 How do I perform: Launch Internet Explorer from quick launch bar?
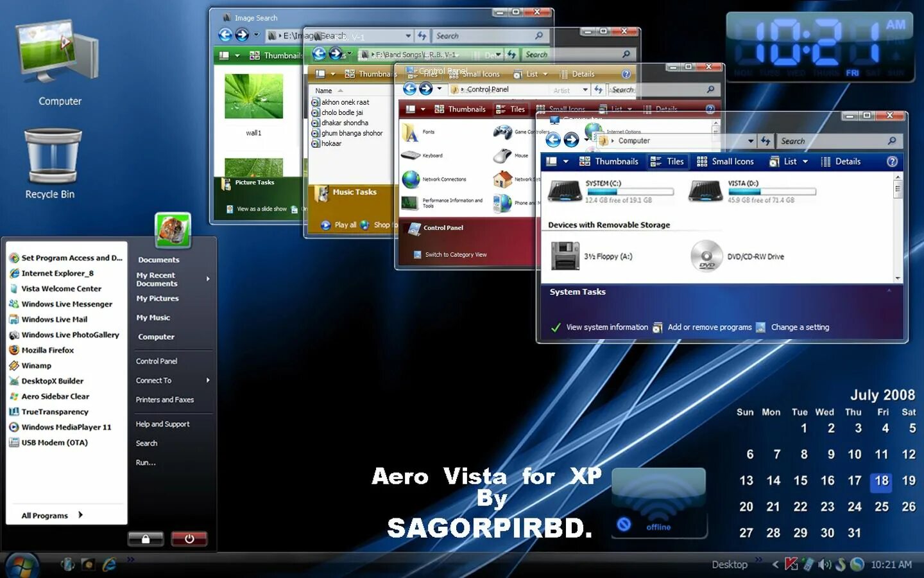(x=110, y=565)
